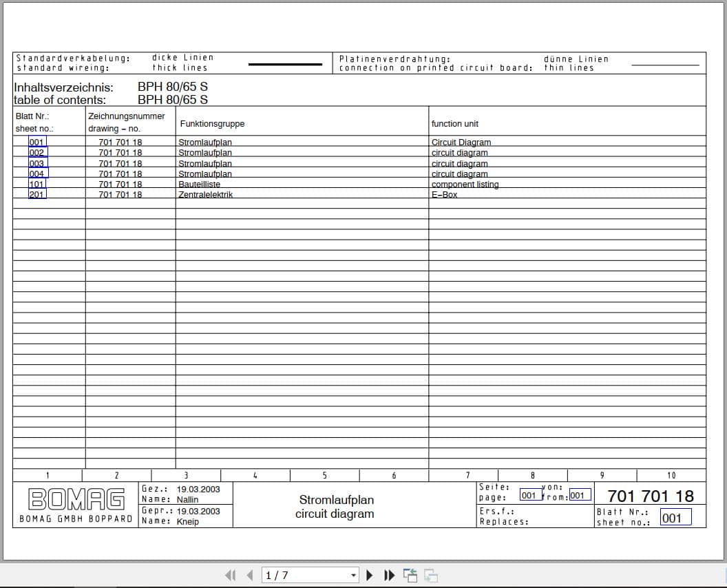Go to the first page
The height and width of the screenshot is (588, 727).
click(231, 576)
